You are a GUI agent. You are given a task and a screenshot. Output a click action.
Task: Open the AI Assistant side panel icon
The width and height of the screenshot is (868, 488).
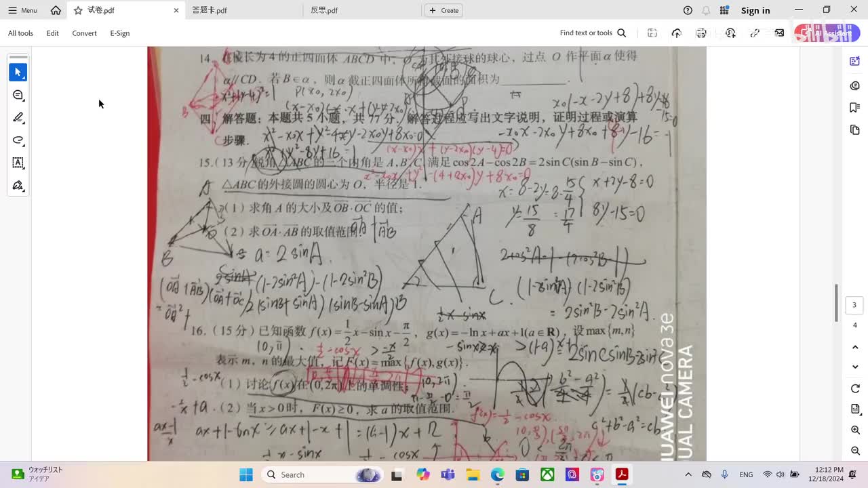pos(854,62)
